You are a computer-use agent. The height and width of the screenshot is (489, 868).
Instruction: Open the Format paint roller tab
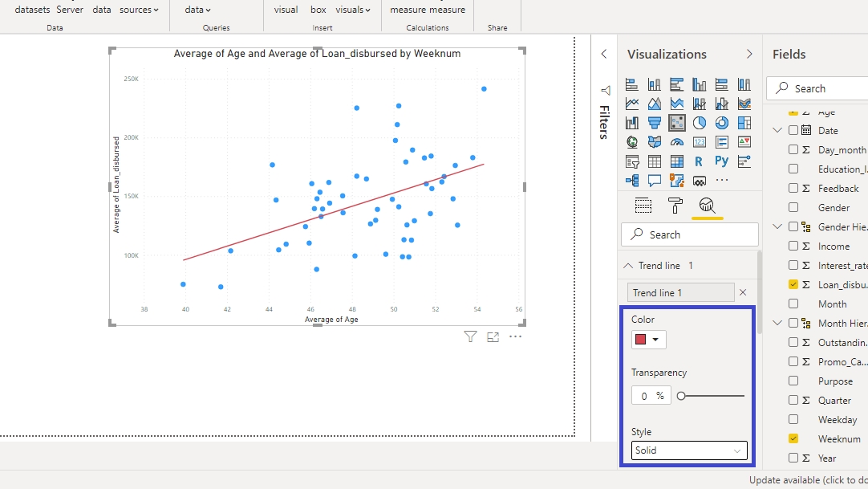point(675,206)
